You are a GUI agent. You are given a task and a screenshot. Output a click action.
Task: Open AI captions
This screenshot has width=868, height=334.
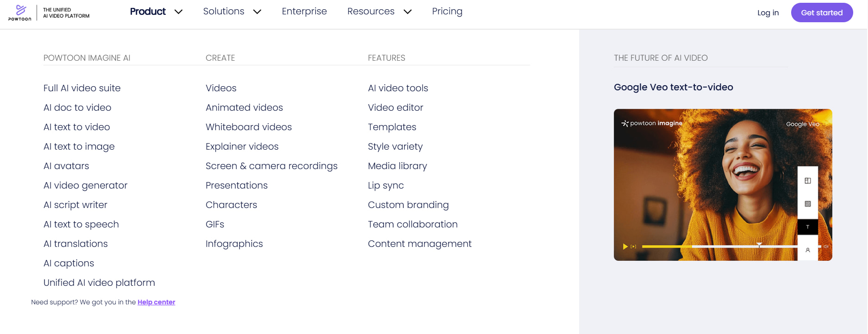point(69,263)
